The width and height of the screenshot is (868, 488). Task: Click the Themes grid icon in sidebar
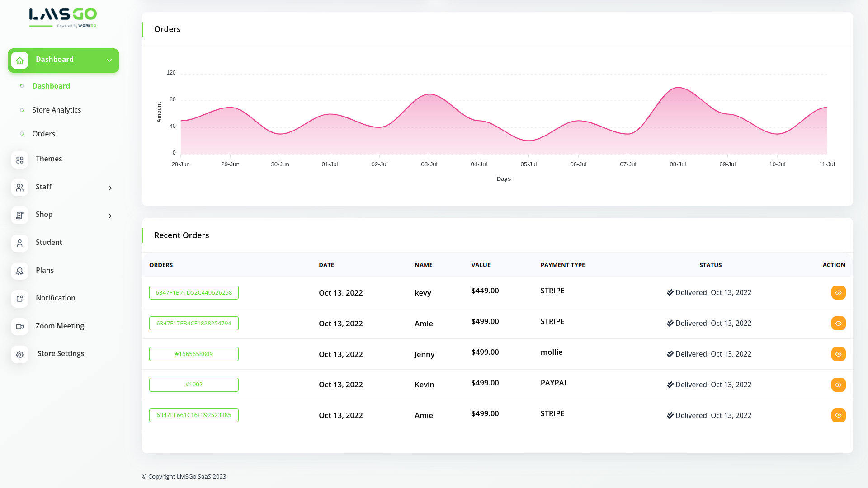[x=19, y=160]
